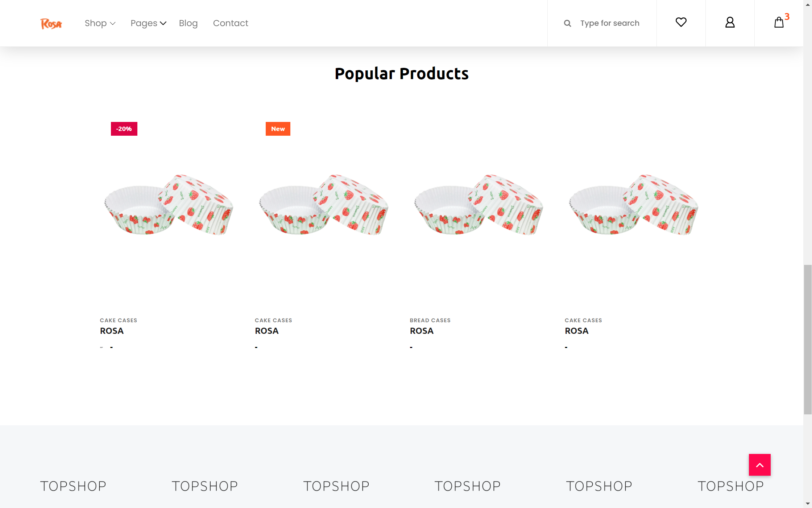812x508 pixels.
Task: Expand the Shop dropdown menu
Action: 100,23
